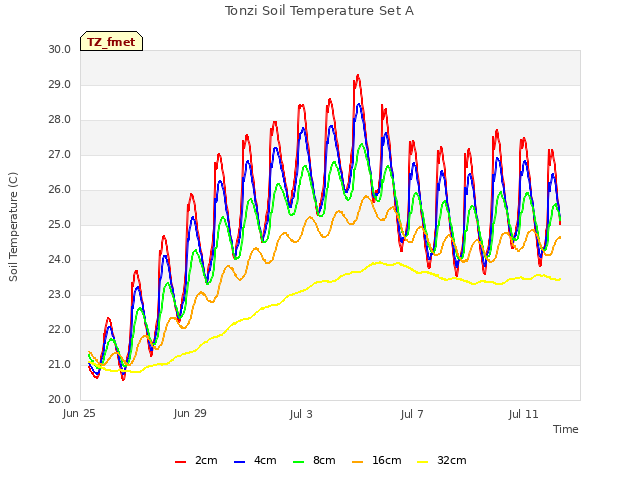Screen dimensions: 640x480
Task: Click the Soil Temperature (C) axis label
Action: [x=13, y=227]
